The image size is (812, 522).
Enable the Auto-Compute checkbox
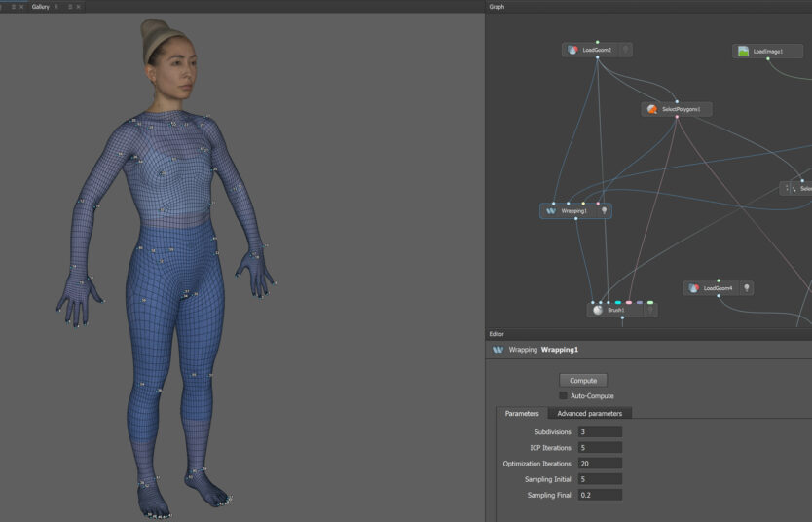coord(563,395)
